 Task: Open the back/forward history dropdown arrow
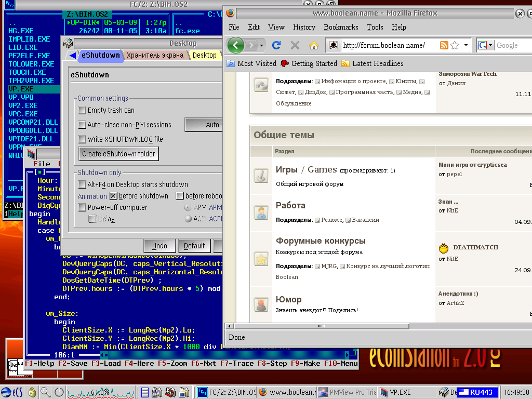(x=261, y=46)
